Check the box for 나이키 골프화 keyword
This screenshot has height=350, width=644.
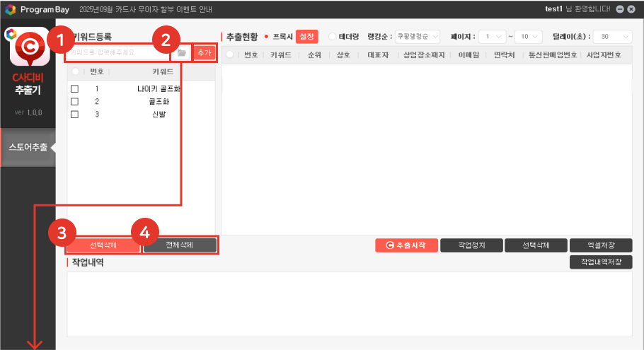[74, 89]
